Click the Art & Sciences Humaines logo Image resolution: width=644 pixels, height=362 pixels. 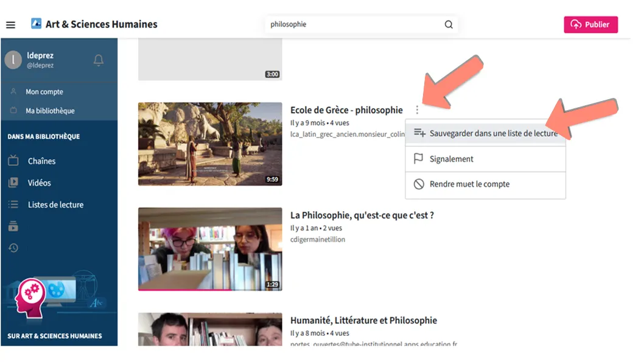[36, 23]
